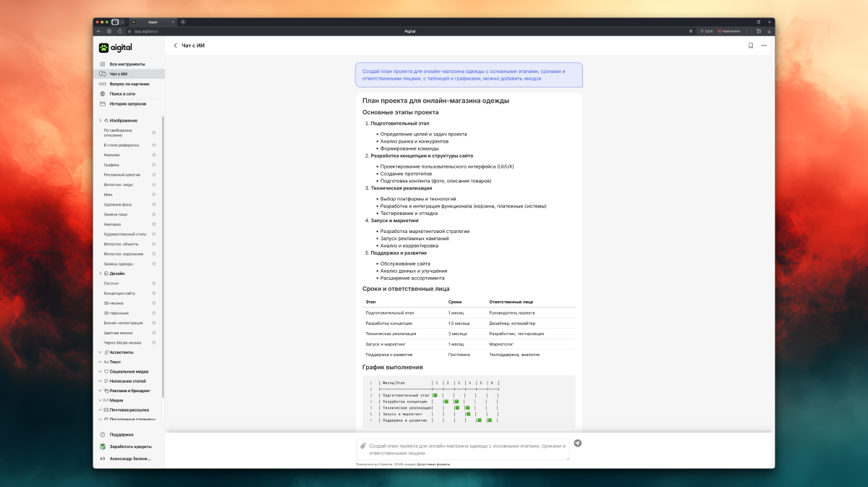
Task: Click the sidebar scrollbar
Action: coord(163,257)
